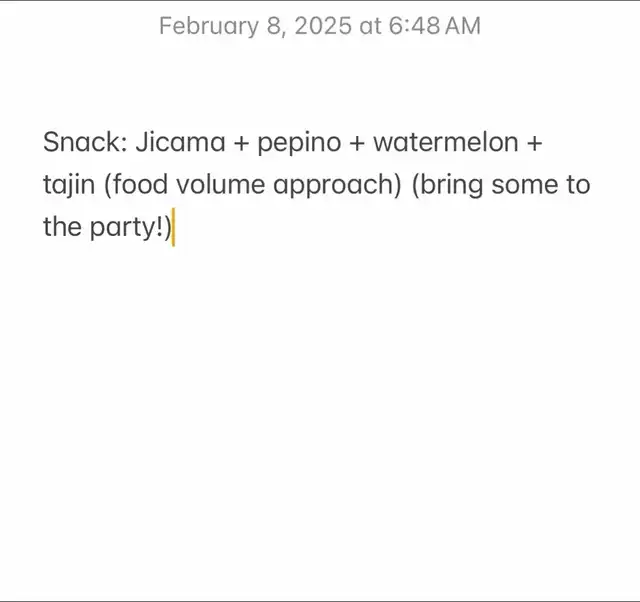The height and width of the screenshot is (602, 640).
Task: Click on the word pepino
Action: click(300, 143)
